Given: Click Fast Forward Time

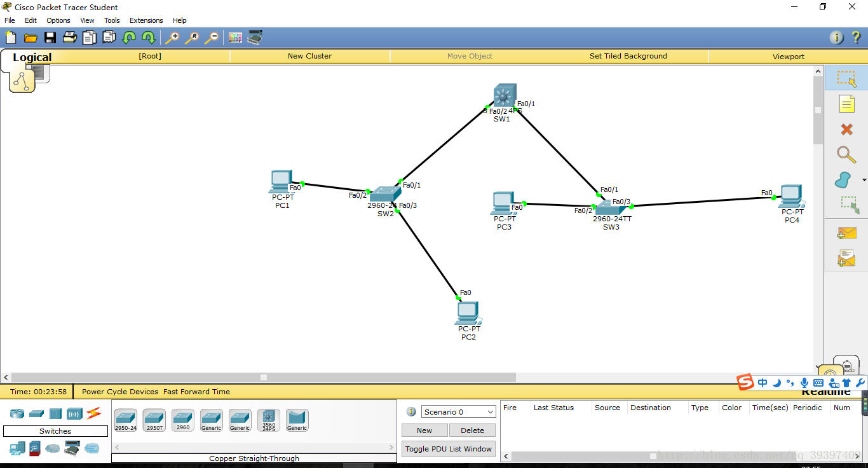Looking at the screenshot, I should tap(196, 392).
